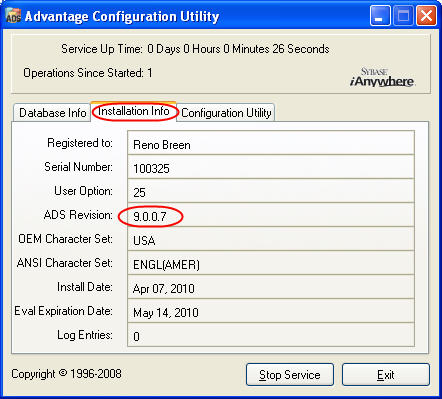Screen dimensions: 442x399
Task: Click the Serial Number value 100325
Action: 271,167
